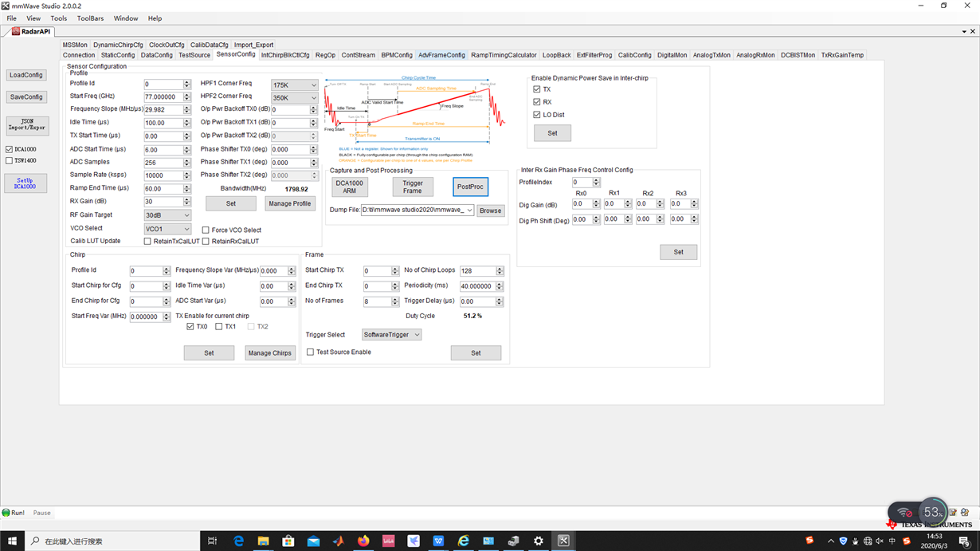Uncheck TX dynamic power save
The image size is (980, 551).
pyautogui.click(x=537, y=89)
